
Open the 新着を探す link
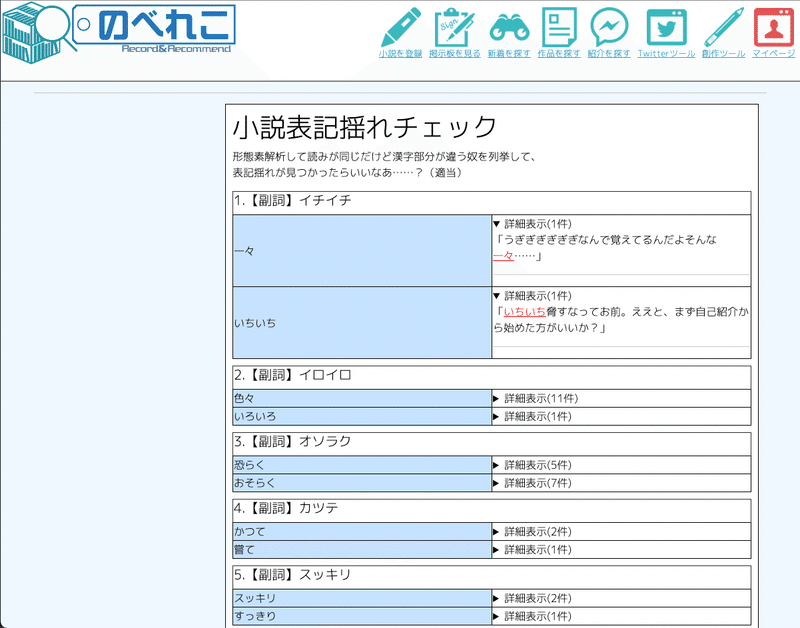pos(509,54)
